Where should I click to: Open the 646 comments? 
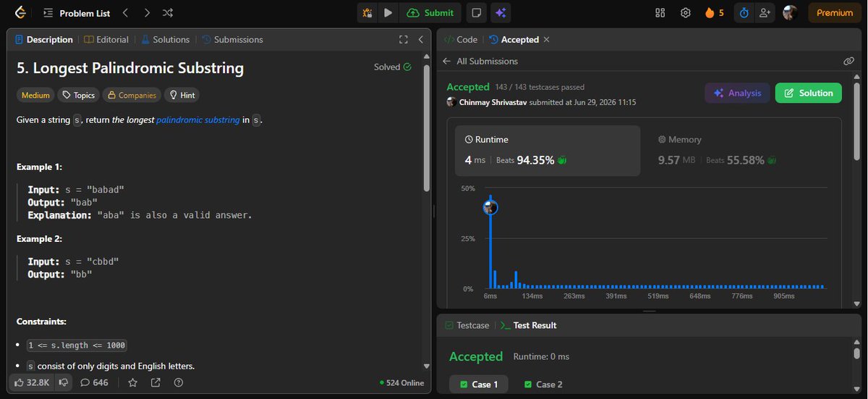(94, 382)
